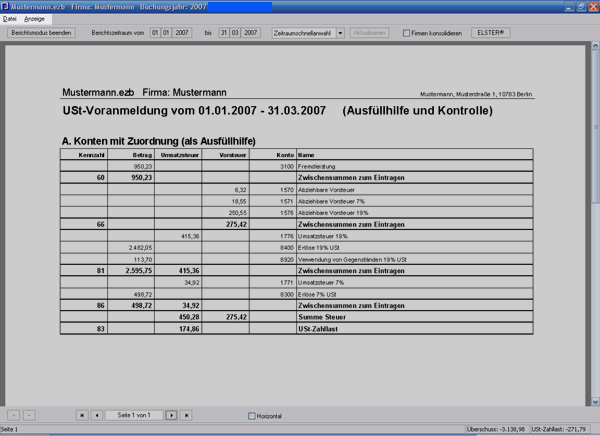600x436 pixels.
Task: Jump to the last report page
Action: pos(186,415)
